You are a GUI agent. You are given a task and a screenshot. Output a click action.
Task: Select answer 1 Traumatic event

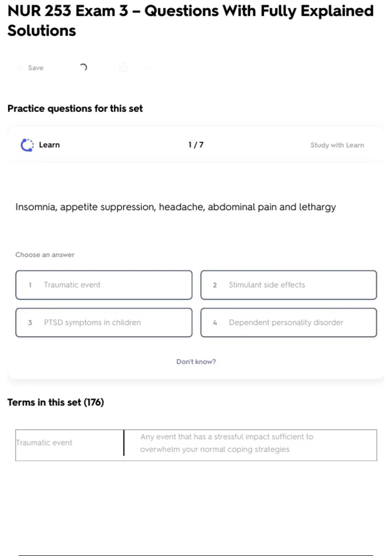click(104, 285)
